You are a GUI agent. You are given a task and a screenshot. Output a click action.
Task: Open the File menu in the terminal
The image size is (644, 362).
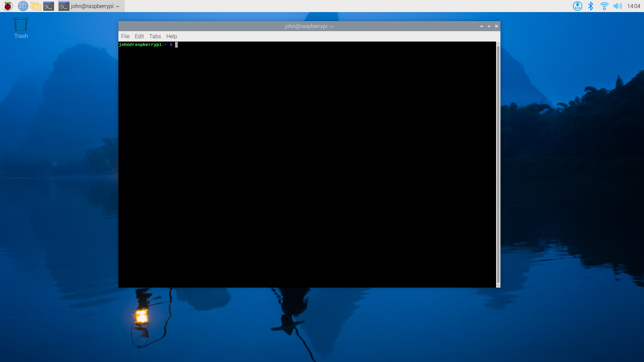coord(125,36)
